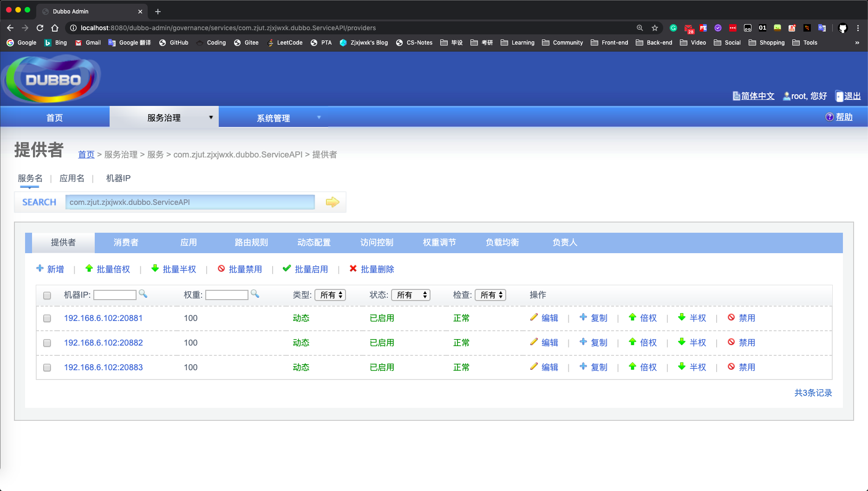Switch to the 权重调节 tab
This screenshot has height=491, width=868.
point(439,242)
